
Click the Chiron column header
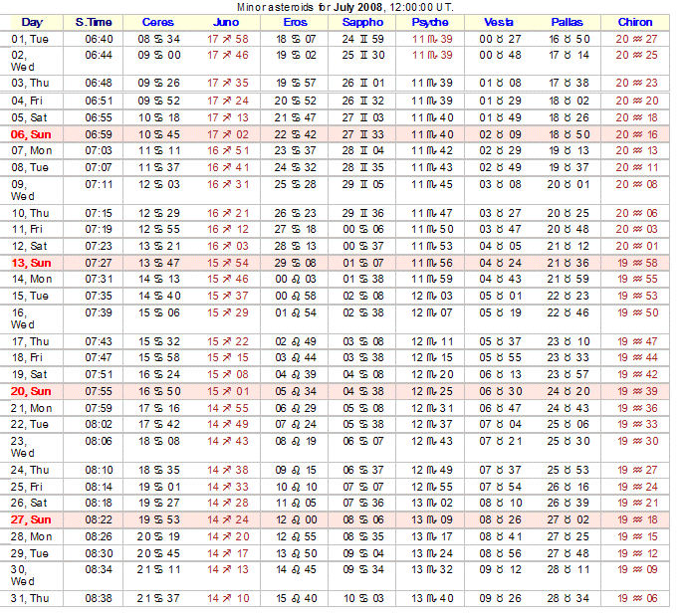point(634,22)
